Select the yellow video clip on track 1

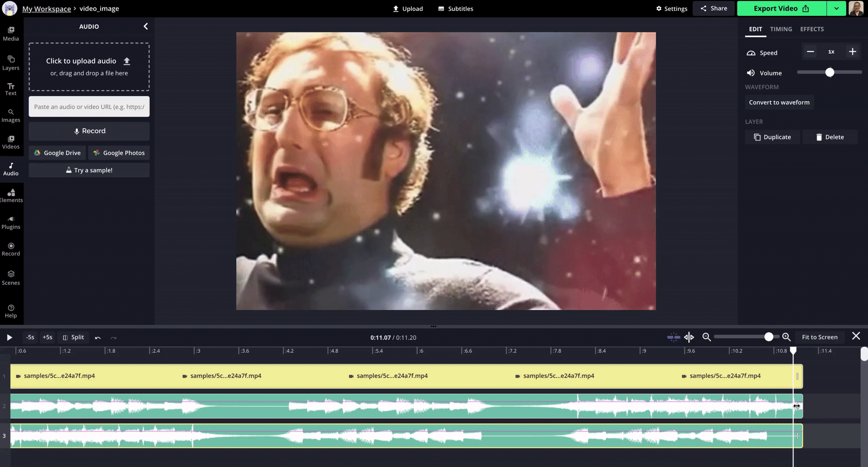tap(406, 376)
